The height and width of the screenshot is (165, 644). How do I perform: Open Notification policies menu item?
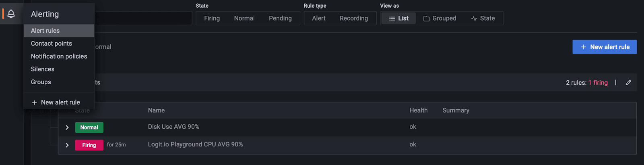[59, 56]
